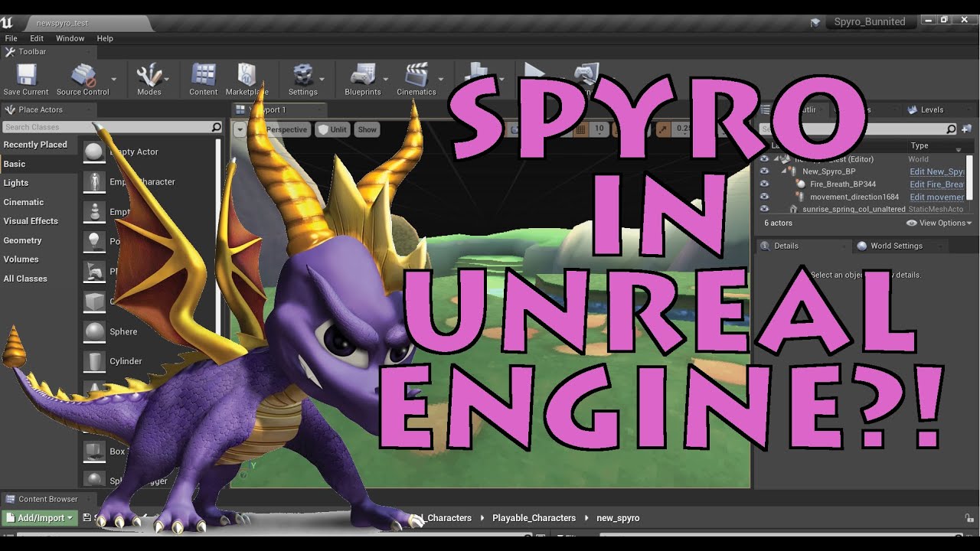
Task: Select the Cube shape icon
Action: 94,301
